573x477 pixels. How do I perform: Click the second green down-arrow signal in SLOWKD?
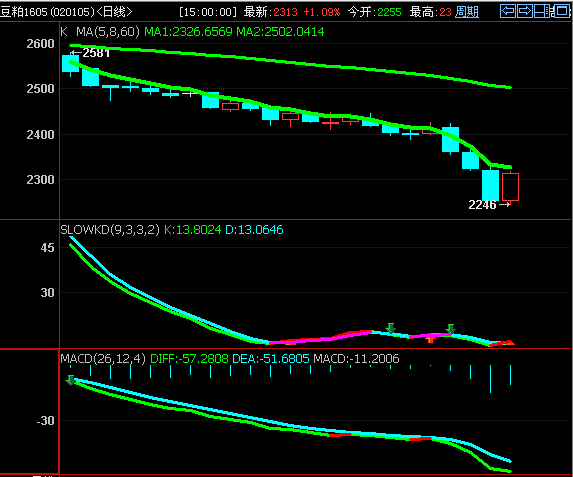coord(451,329)
